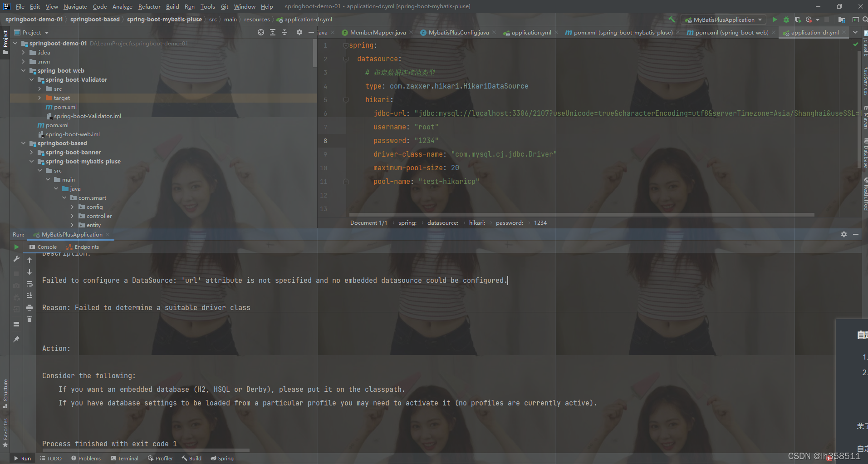Click the Rerun icon in the Run panel
Viewport: 868px width, 464px height.
tap(16, 247)
